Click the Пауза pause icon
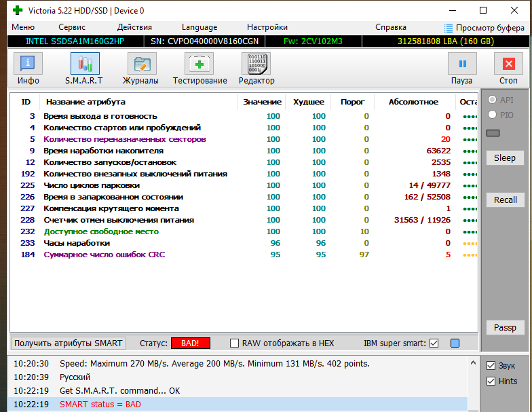Screen dimensions: 532x412 pos(462,64)
